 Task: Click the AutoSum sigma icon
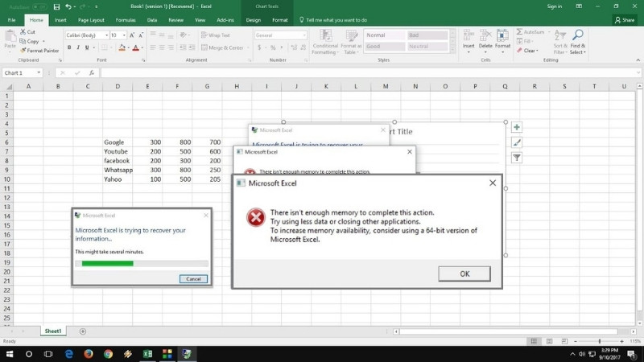pyautogui.click(x=519, y=31)
